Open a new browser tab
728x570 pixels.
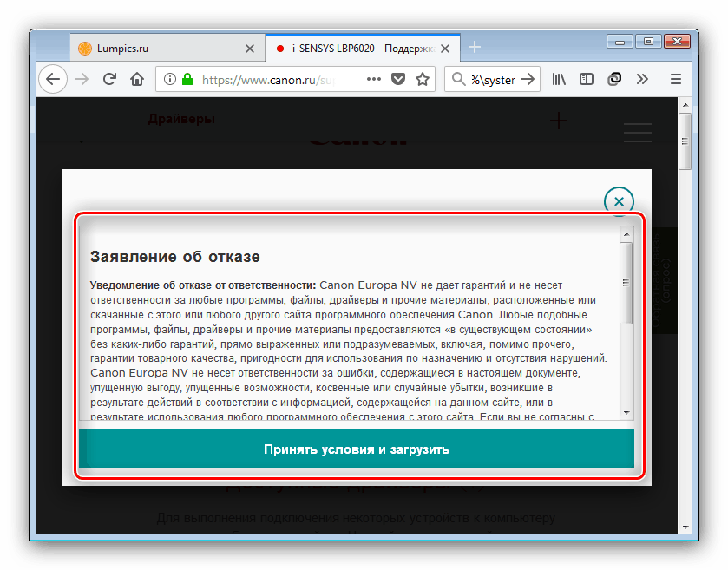tap(475, 48)
